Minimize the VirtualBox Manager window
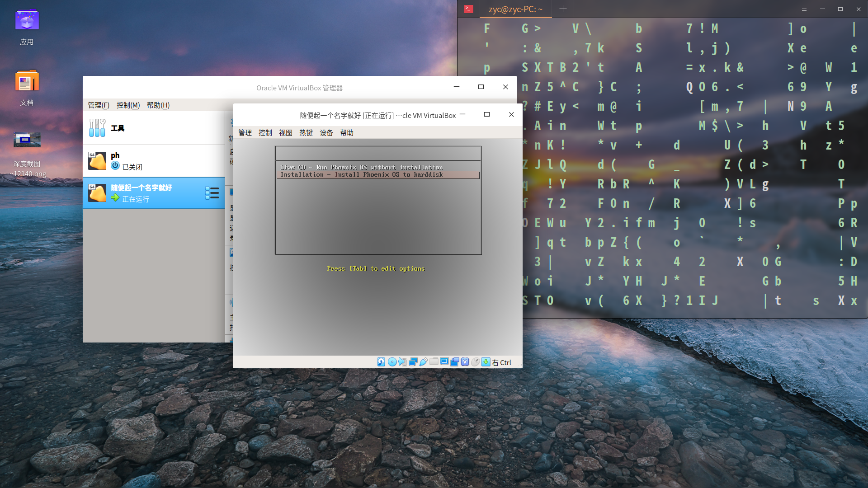This screenshot has width=868, height=488. (x=457, y=87)
